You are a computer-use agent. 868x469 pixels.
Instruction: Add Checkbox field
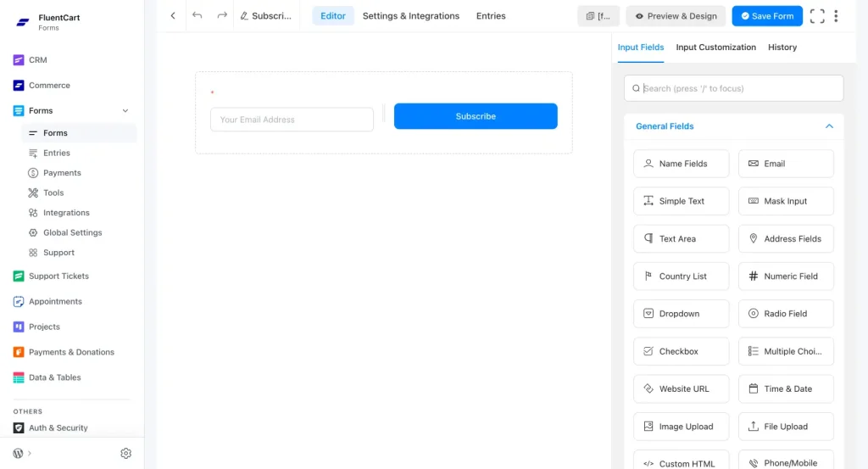click(681, 352)
